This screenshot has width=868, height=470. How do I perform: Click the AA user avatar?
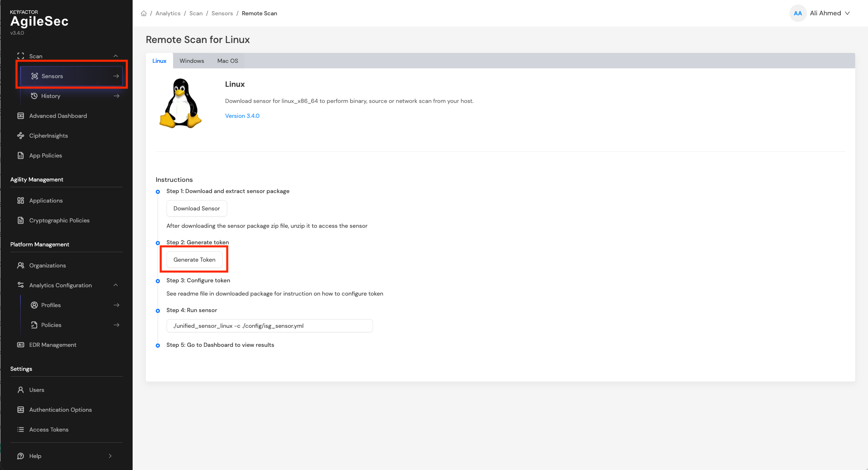(x=797, y=13)
